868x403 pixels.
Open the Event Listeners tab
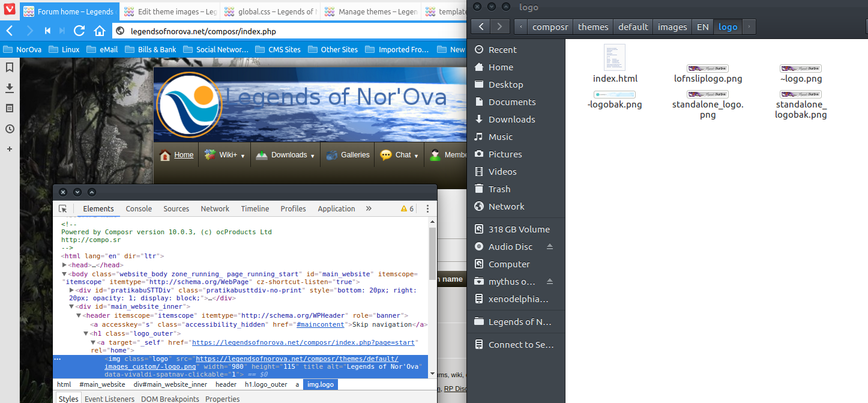coord(110,399)
